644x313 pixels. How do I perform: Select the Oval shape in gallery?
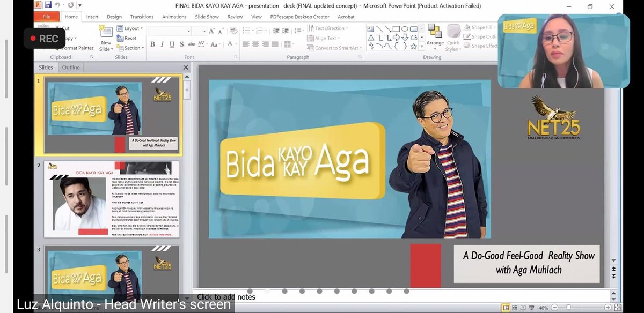click(405, 29)
